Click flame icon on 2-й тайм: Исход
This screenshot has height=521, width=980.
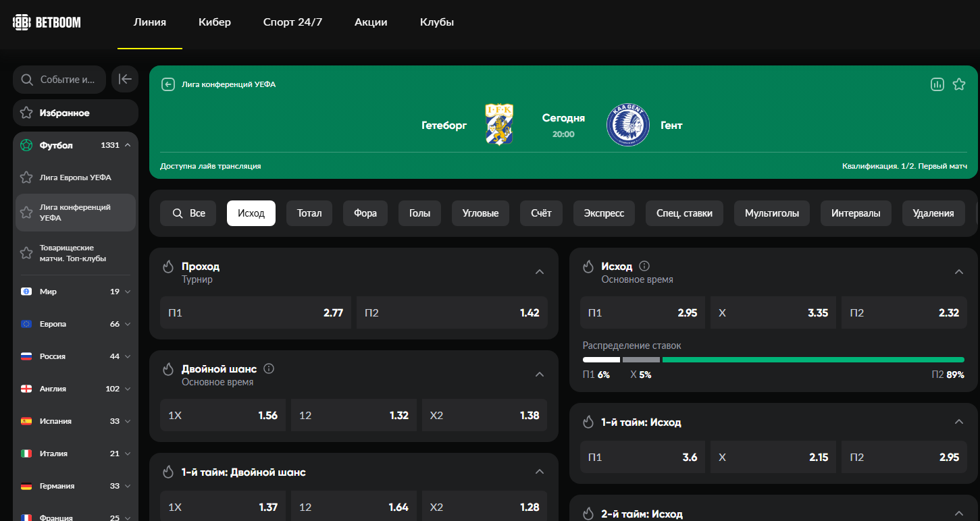coord(588,514)
